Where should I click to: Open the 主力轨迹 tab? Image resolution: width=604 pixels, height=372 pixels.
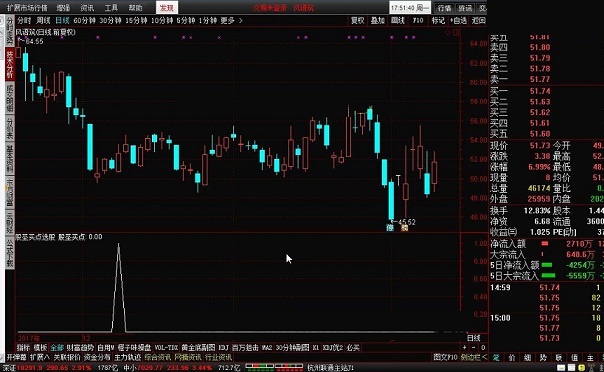pyautogui.click(x=128, y=357)
